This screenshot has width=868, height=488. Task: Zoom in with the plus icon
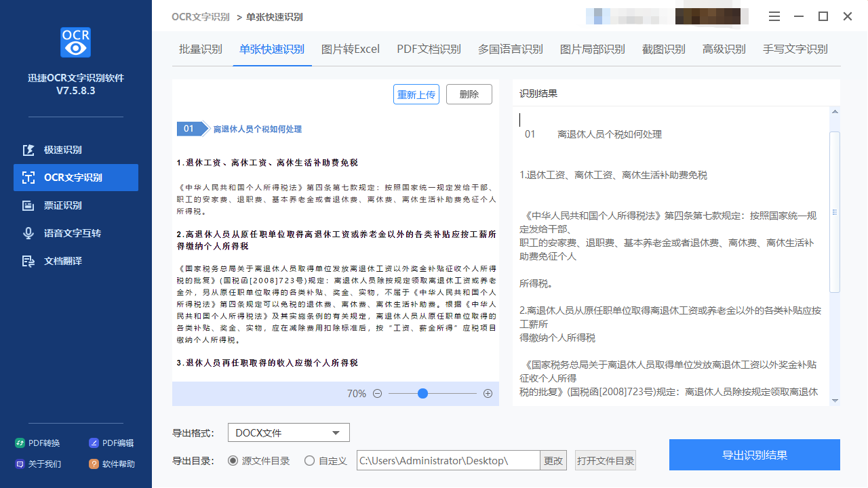[488, 394]
